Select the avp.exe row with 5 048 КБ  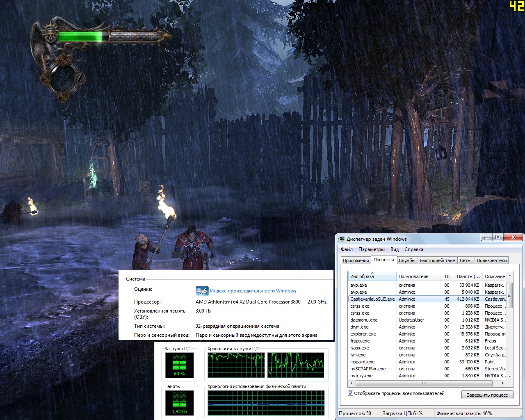(427, 292)
